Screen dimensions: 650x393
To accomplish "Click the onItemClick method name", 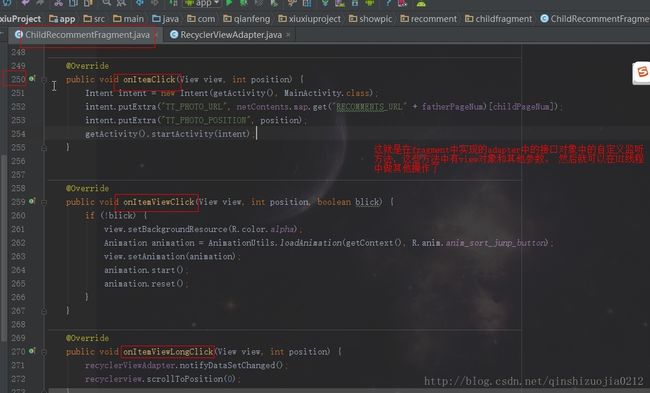I will (x=149, y=79).
